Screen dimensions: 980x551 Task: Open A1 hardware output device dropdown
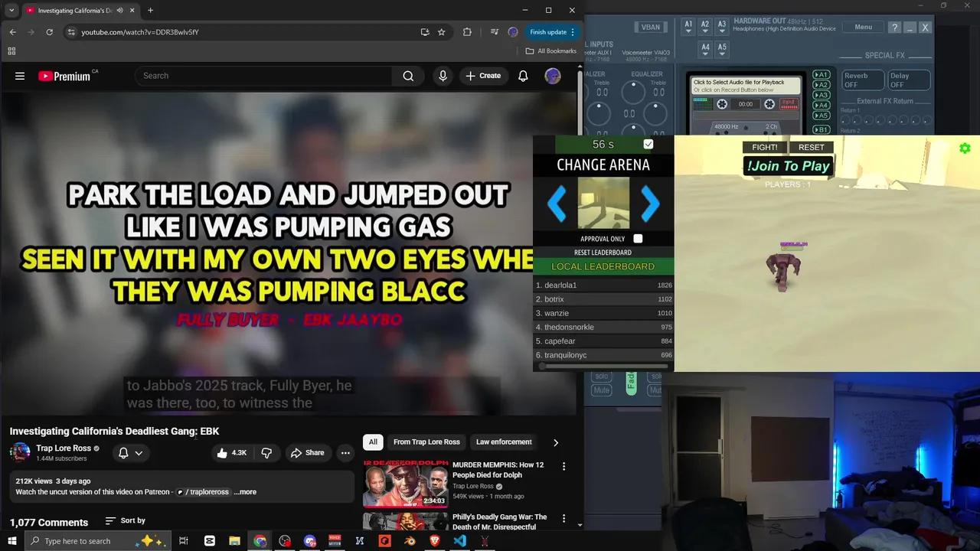click(x=688, y=26)
